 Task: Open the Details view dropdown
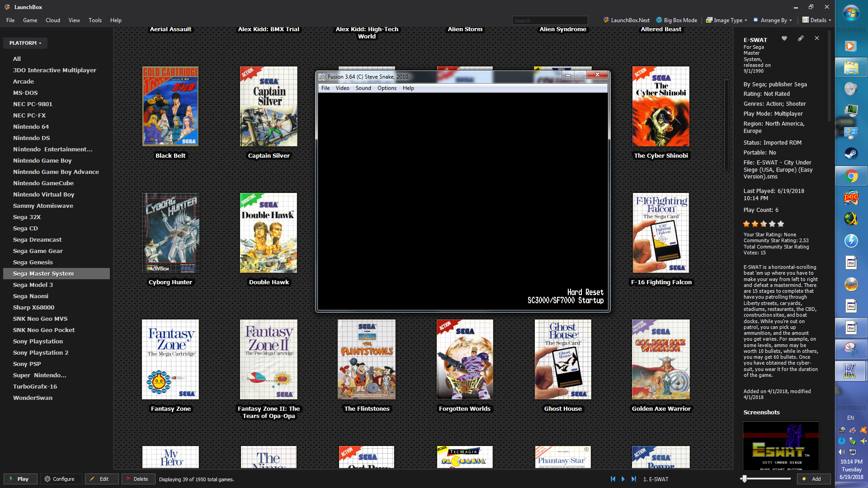pos(817,20)
